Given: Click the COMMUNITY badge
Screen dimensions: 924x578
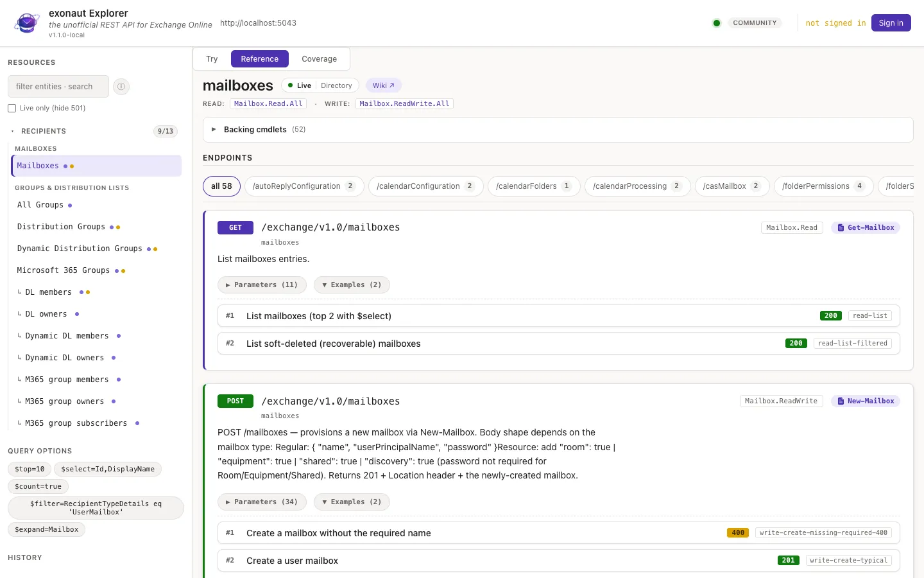Looking at the screenshot, I should [755, 23].
